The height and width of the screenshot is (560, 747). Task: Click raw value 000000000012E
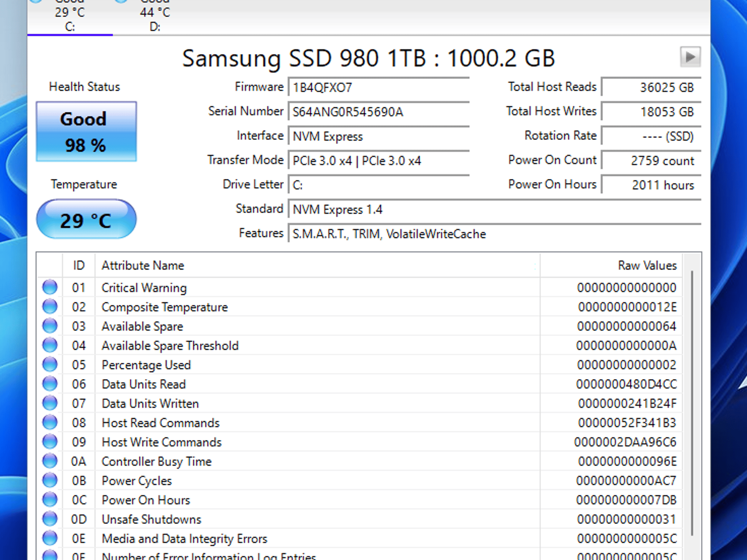click(627, 307)
